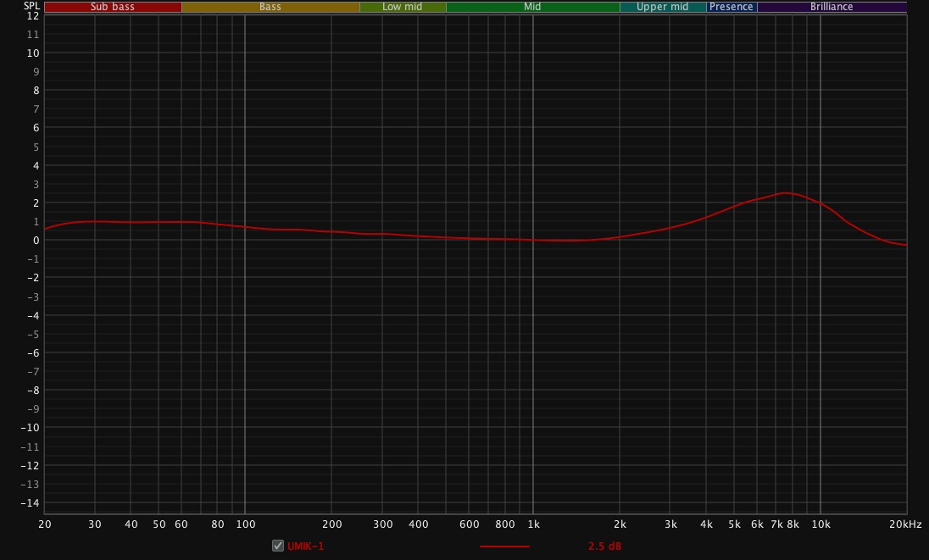Viewport: 929px width, 560px height.
Task: Click the 20 Hz axis start label
Action: pos(45,524)
